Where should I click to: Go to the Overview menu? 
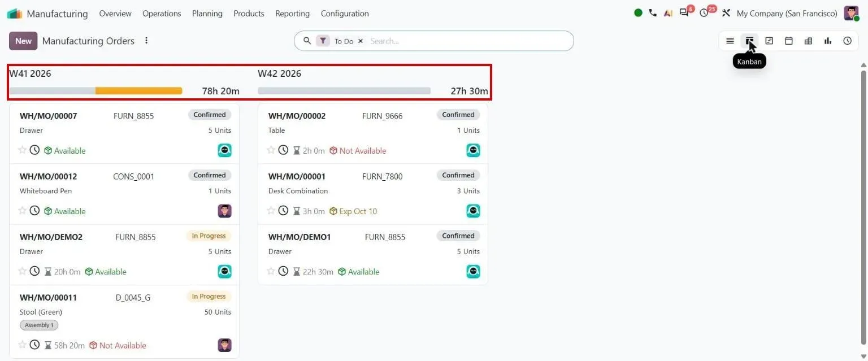tap(115, 13)
